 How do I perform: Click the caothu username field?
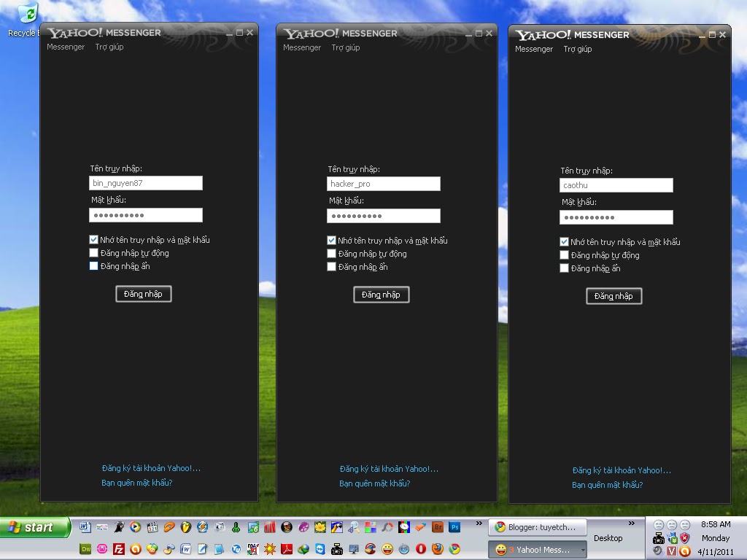coord(616,185)
